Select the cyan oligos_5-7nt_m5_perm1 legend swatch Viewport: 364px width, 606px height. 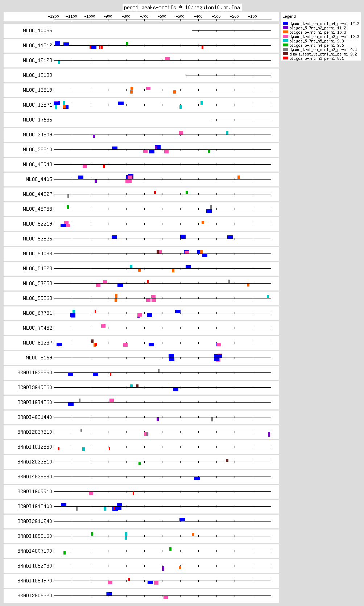pyautogui.click(x=285, y=41)
